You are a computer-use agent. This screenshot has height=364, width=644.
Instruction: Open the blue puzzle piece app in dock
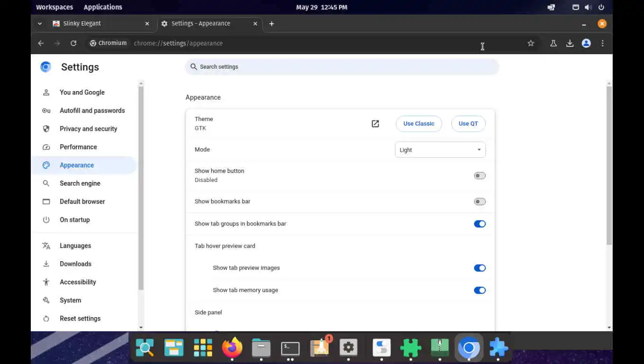498,348
